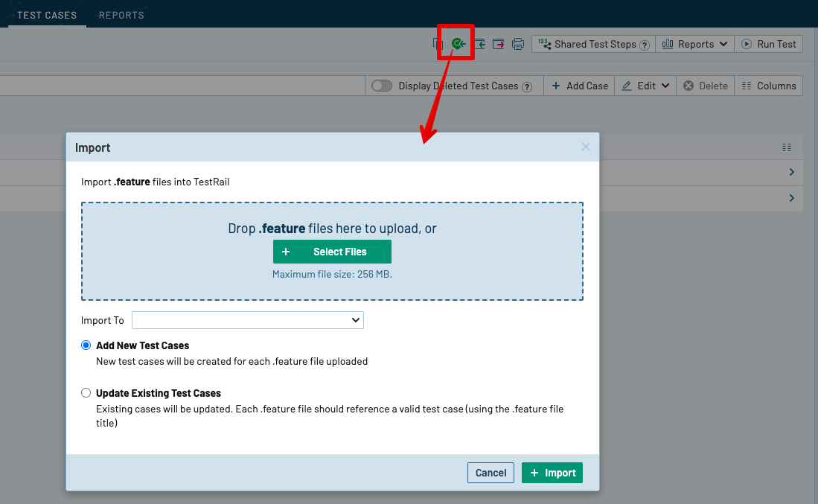Click the copy cases icon in toolbar
This screenshot has height=504, width=818.
coord(438,44)
